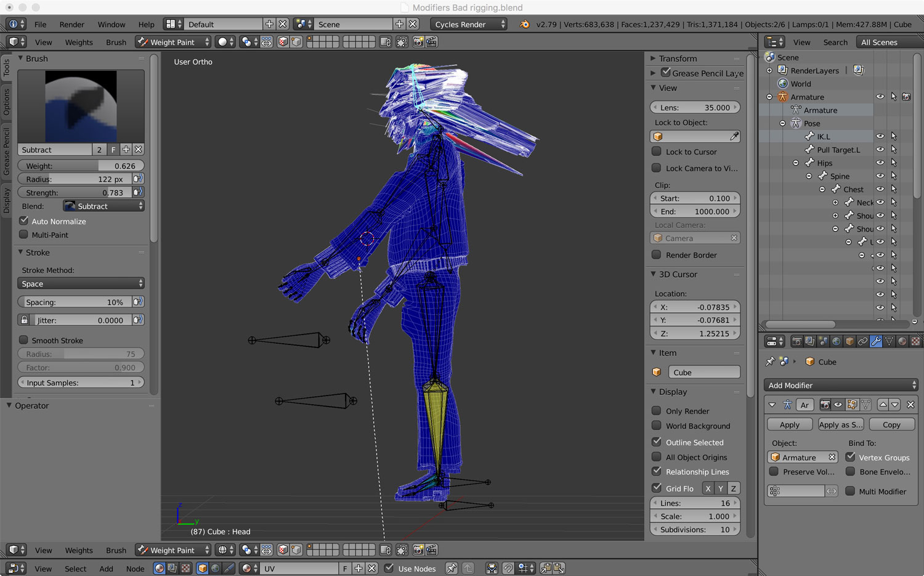The image size is (924, 576).
Task: Click eyedropper in Lock to Object field
Action: tap(734, 136)
